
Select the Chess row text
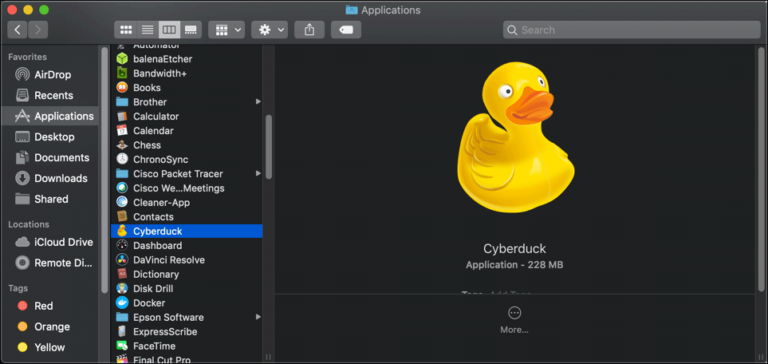pos(147,145)
